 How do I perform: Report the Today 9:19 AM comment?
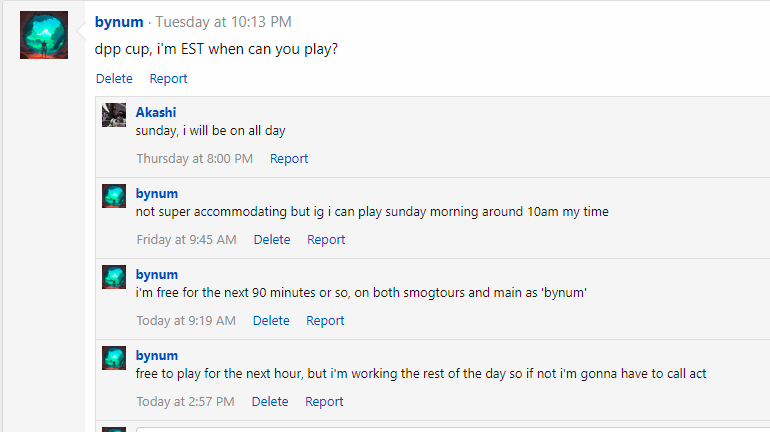[325, 320]
